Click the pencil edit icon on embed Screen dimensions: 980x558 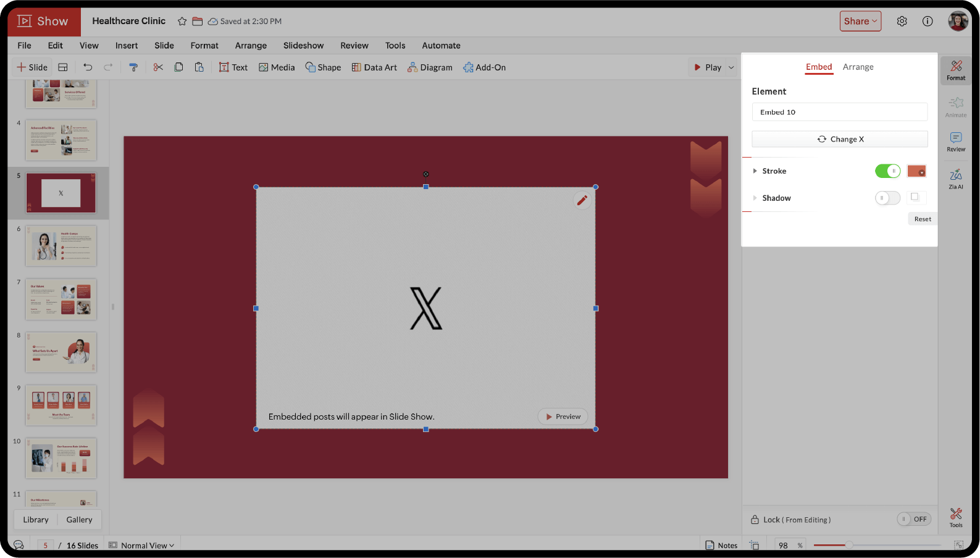(x=582, y=200)
